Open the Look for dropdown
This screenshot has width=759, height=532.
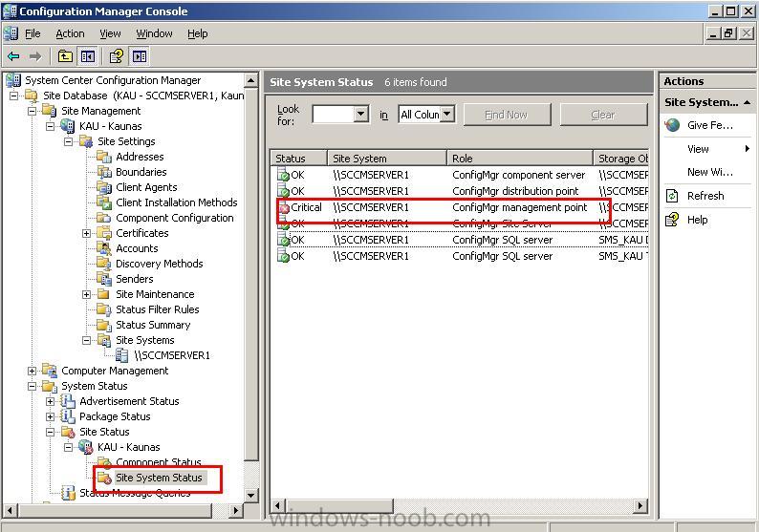click(x=360, y=115)
